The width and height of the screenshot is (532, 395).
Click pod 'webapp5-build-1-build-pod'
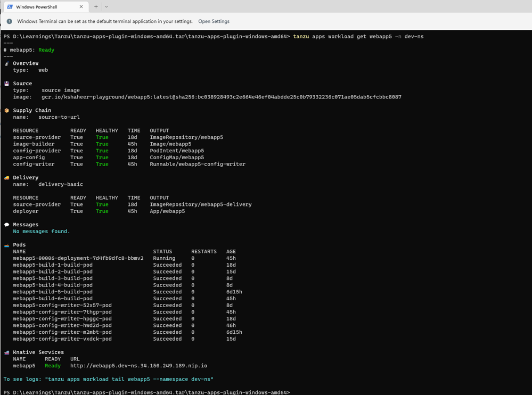(53, 265)
